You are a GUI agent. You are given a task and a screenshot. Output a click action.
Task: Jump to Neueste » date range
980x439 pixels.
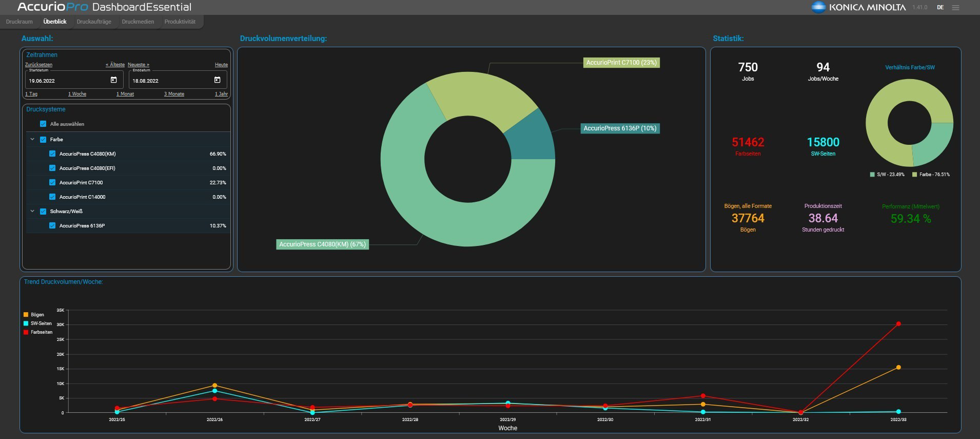coord(139,65)
